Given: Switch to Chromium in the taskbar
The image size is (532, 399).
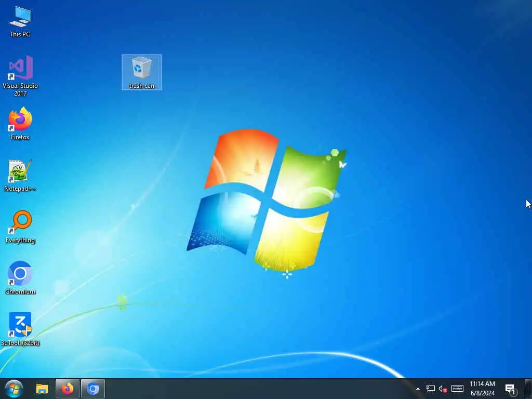Looking at the screenshot, I should coord(93,389).
